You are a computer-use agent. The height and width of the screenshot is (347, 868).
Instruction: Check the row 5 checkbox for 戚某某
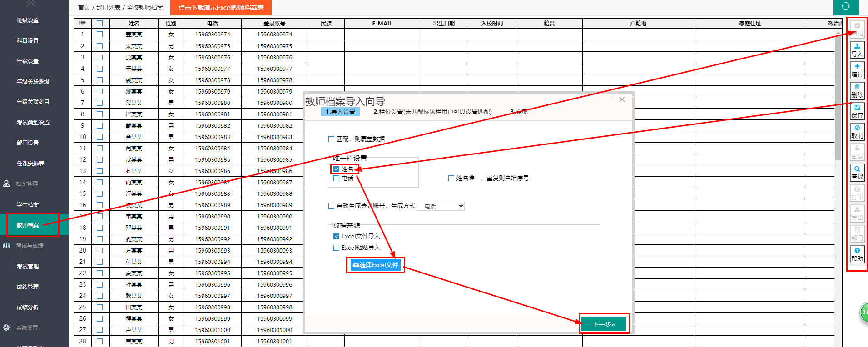tap(100, 80)
